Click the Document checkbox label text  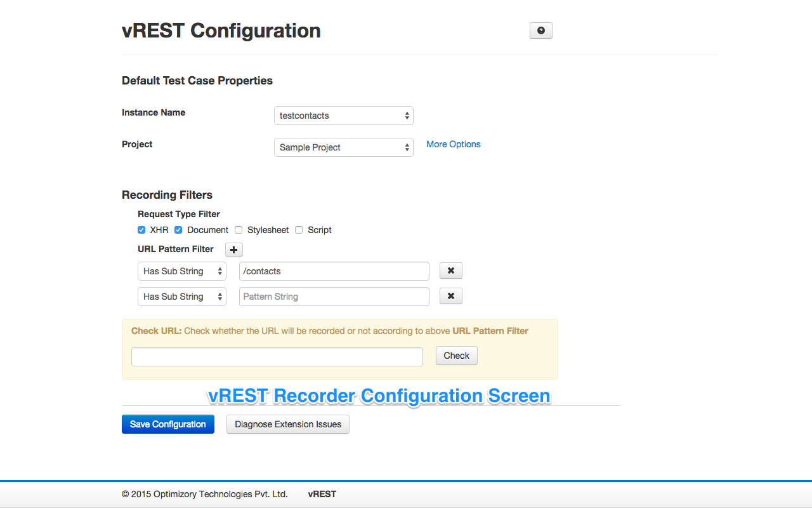click(208, 230)
